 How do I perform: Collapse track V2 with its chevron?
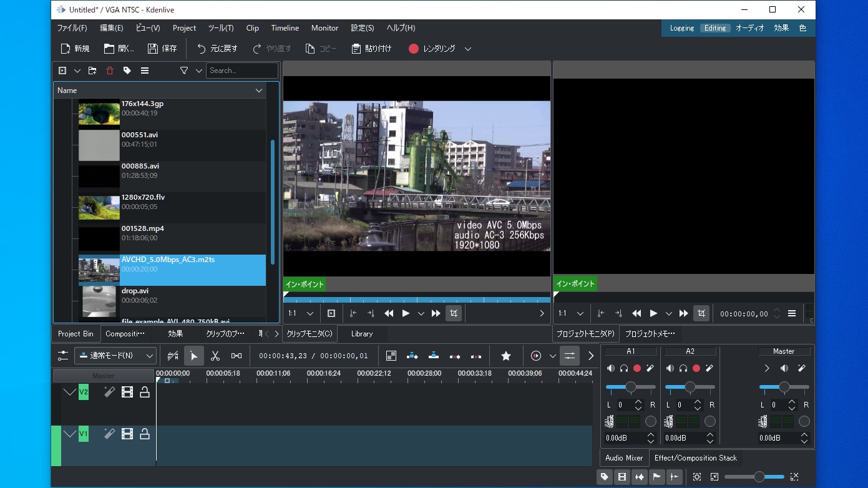point(70,392)
